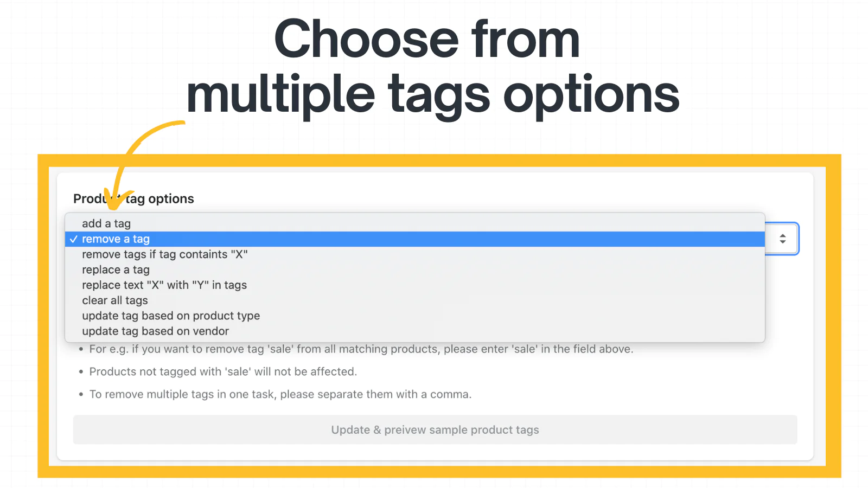This screenshot has width=868, height=488.
Task: Click the "To remove multiple tags" note
Action: click(280, 395)
